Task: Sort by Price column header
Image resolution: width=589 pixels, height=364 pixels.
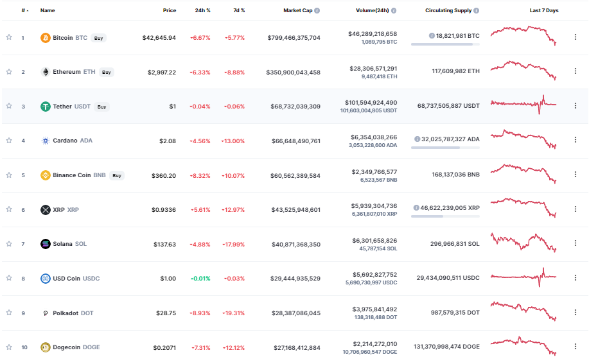Action: [170, 10]
